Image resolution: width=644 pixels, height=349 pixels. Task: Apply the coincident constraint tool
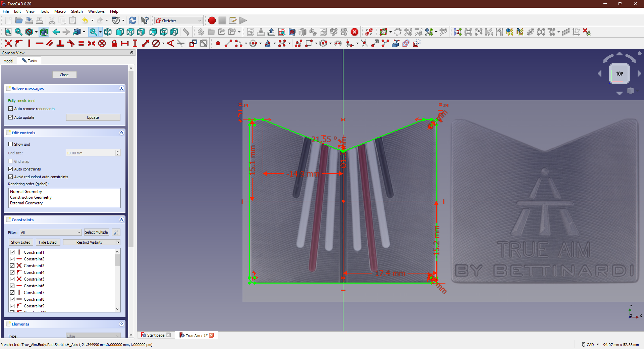[x=8, y=43]
